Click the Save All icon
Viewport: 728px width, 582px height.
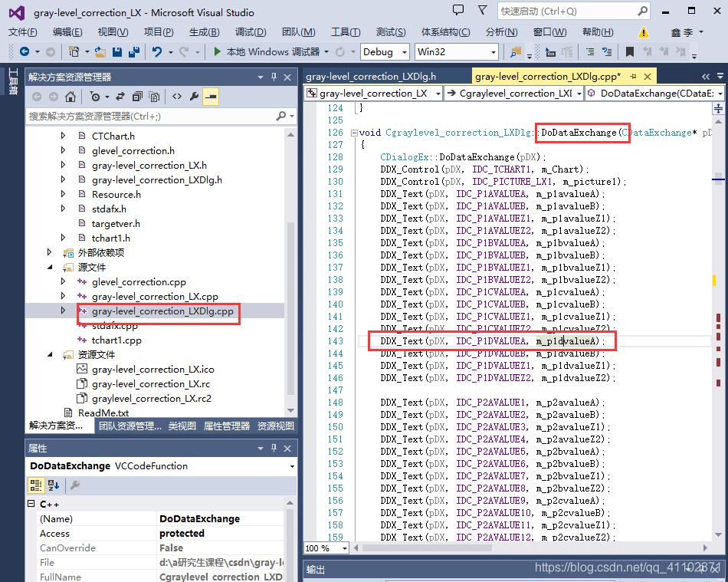click(134, 52)
